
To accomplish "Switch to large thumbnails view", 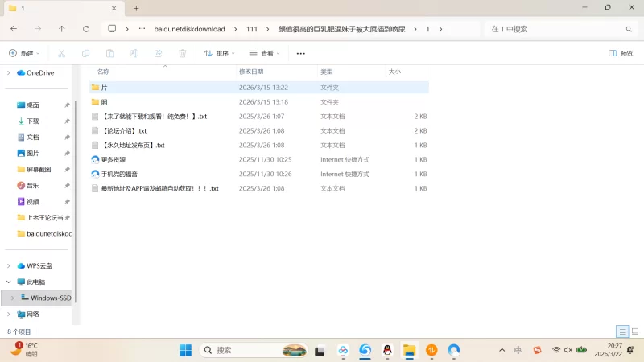I will [635, 331].
